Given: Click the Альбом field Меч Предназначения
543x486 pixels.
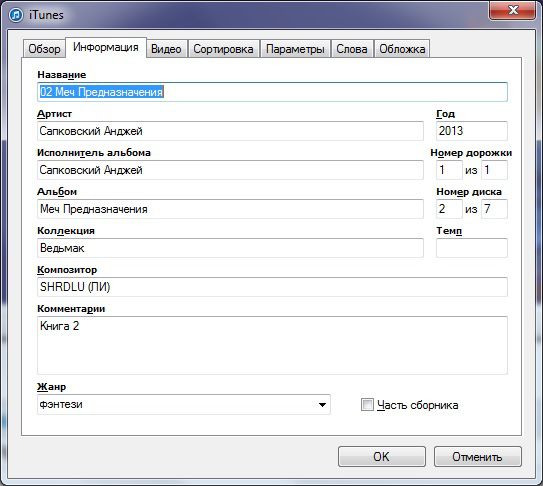Looking at the screenshot, I should point(230,209).
